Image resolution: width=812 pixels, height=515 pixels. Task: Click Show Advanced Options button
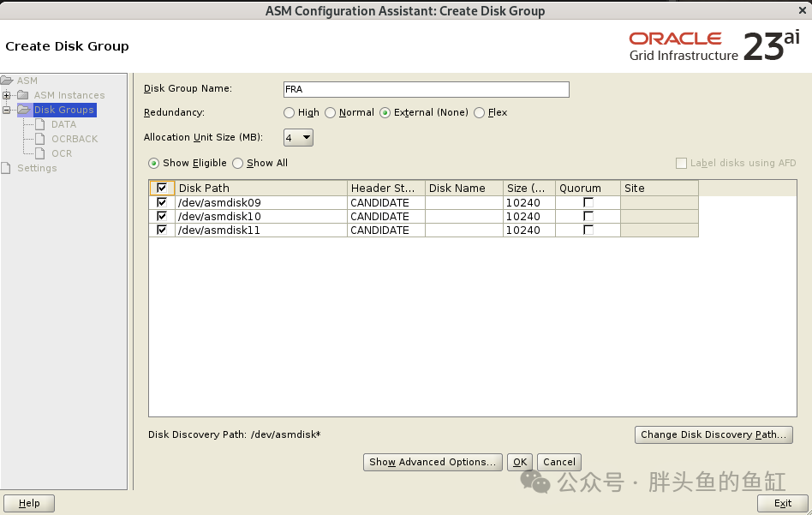(433, 462)
